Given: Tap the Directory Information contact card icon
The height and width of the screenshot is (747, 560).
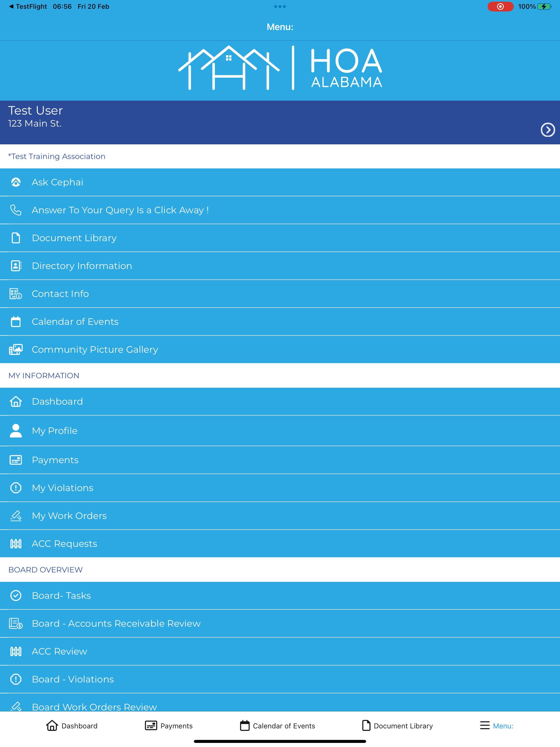Looking at the screenshot, I should point(16,266).
